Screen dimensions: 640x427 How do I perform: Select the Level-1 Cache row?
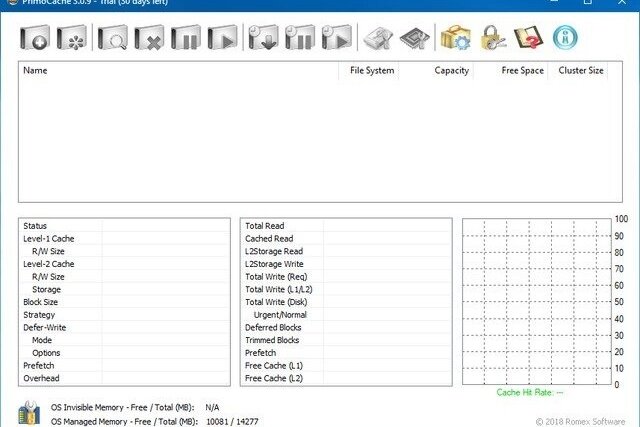point(124,238)
